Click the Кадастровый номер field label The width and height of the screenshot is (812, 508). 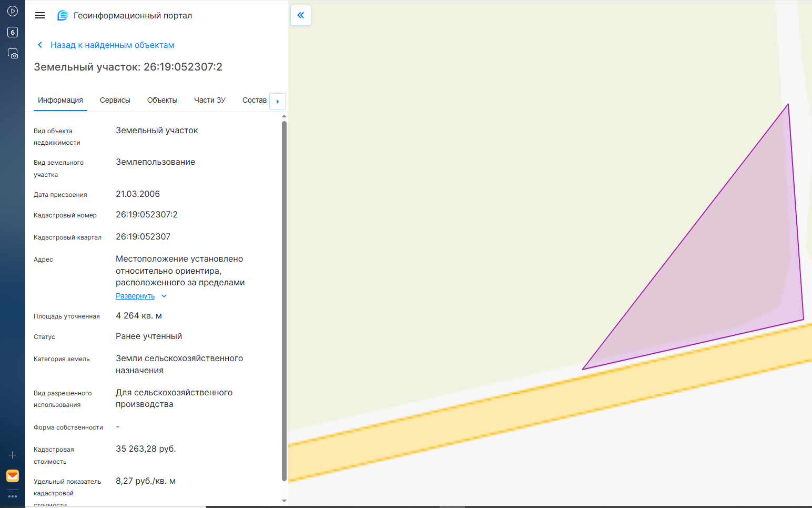point(65,215)
